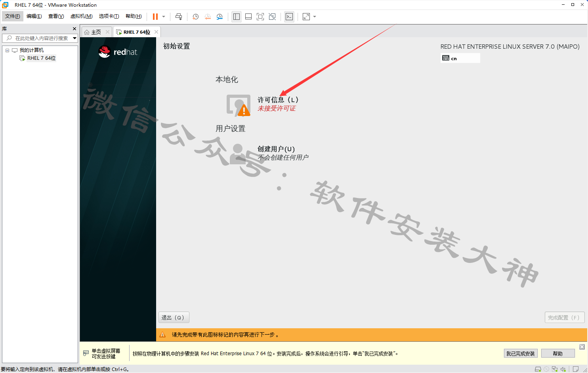The width and height of the screenshot is (588, 373).
Task: Open the 虚拟机(M) menu
Action: click(81, 16)
